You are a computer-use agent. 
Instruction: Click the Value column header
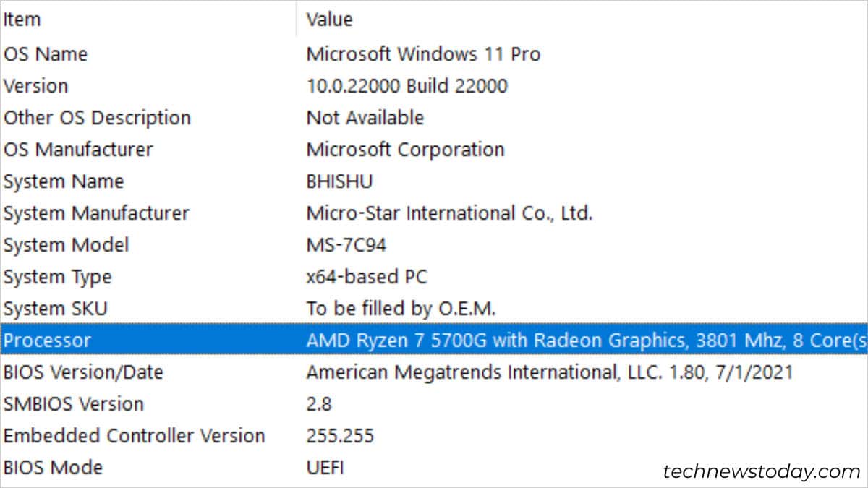click(x=329, y=19)
